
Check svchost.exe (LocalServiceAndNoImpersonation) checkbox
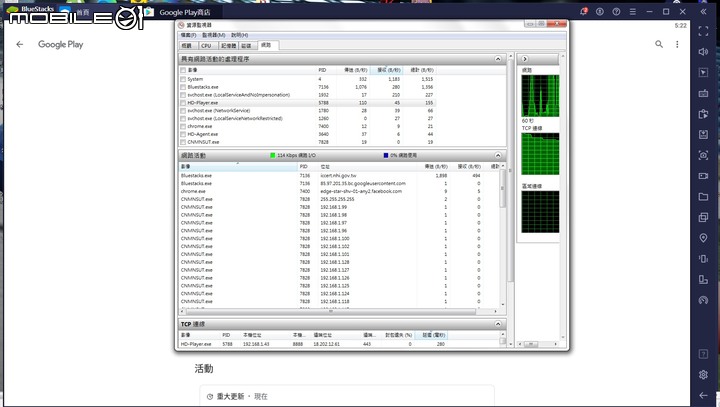pyautogui.click(x=183, y=95)
